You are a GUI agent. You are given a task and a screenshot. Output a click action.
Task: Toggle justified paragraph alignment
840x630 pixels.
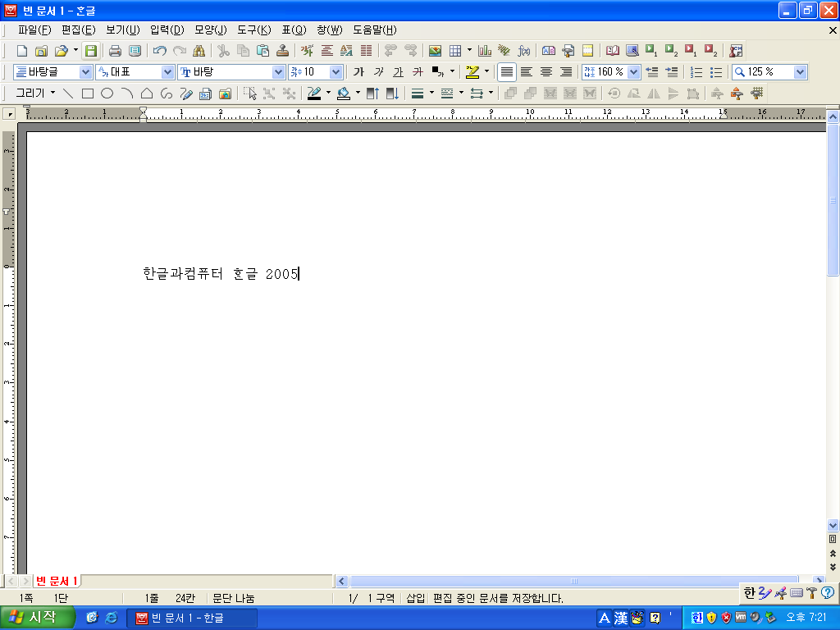(507, 72)
